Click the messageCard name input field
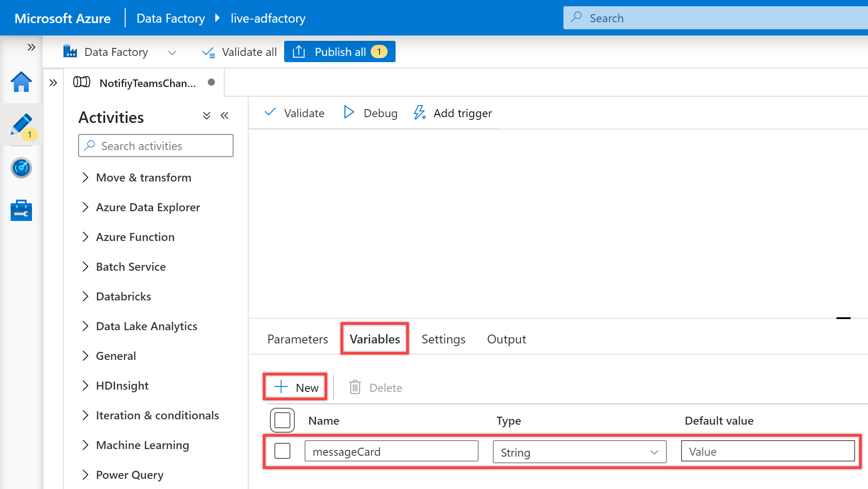This screenshot has width=868, height=489. (x=392, y=451)
